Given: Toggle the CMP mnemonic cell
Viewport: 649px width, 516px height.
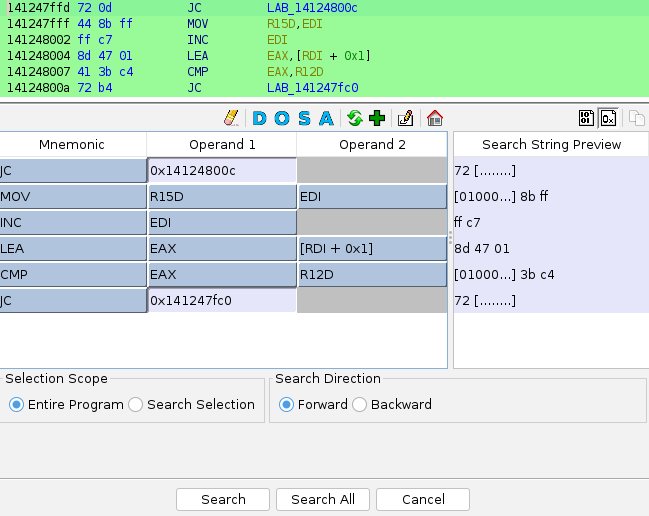Looking at the screenshot, I should 73,275.
